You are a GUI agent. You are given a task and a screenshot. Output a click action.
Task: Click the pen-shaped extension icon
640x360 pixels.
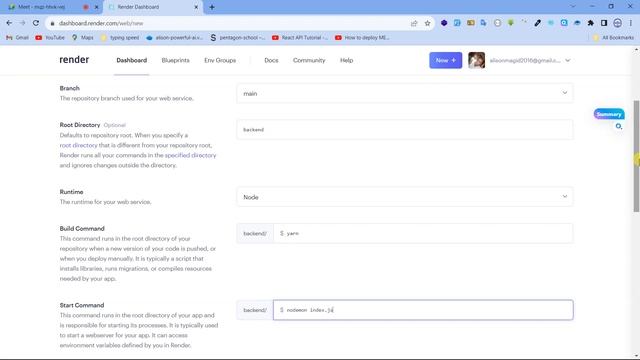[x=538, y=23]
